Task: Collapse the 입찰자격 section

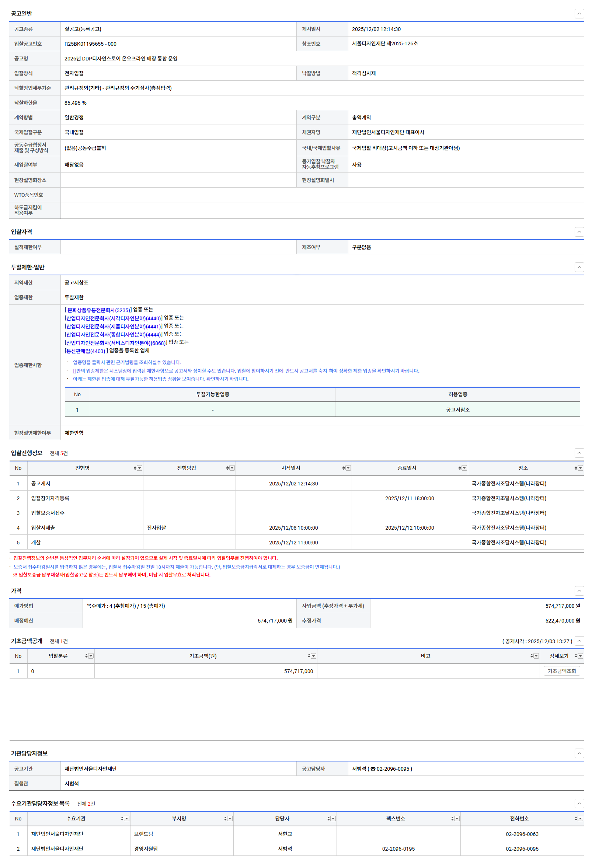Action: tap(579, 232)
